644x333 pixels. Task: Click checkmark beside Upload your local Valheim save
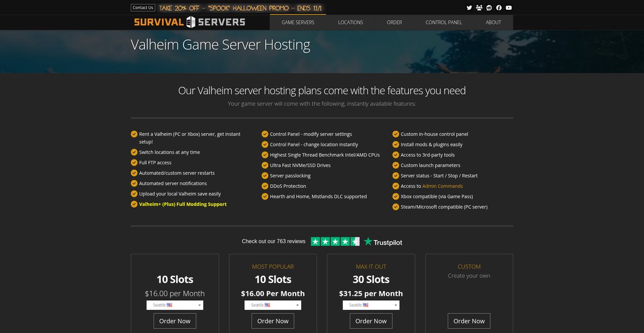tap(134, 194)
